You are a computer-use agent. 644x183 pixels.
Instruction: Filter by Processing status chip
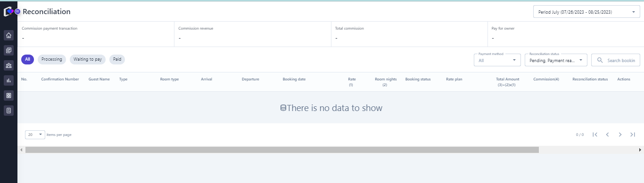pyautogui.click(x=52, y=59)
